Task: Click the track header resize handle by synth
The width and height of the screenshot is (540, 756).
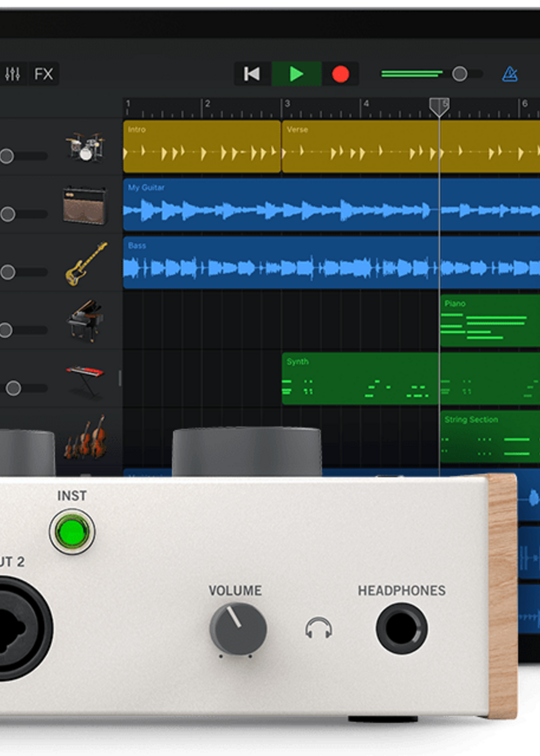Action: (120, 379)
